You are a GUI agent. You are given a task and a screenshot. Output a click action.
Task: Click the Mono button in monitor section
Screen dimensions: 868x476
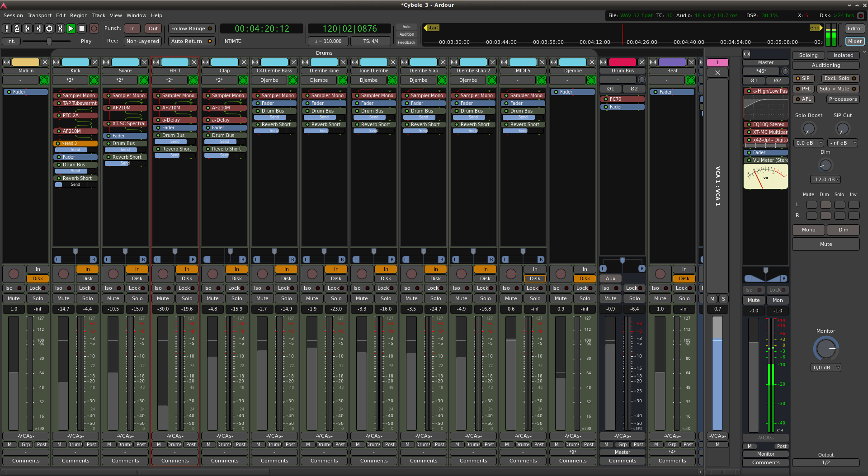click(808, 230)
